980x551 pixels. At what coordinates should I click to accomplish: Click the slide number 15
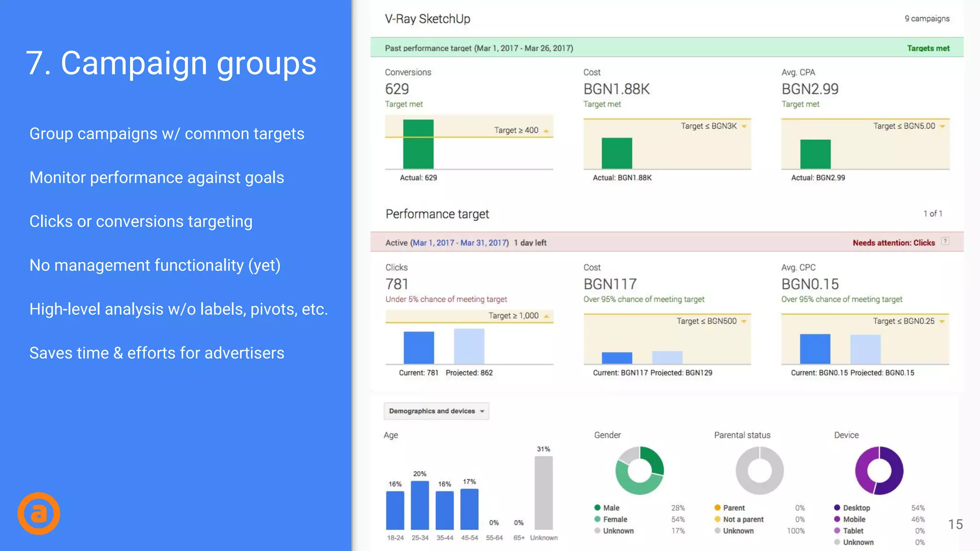pyautogui.click(x=955, y=524)
